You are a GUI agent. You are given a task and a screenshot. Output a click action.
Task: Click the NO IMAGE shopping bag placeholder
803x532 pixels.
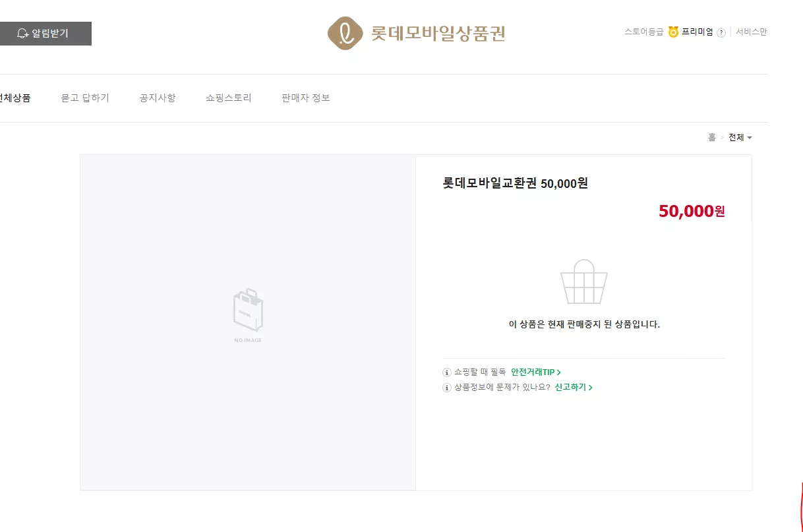click(x=248, y=315)
